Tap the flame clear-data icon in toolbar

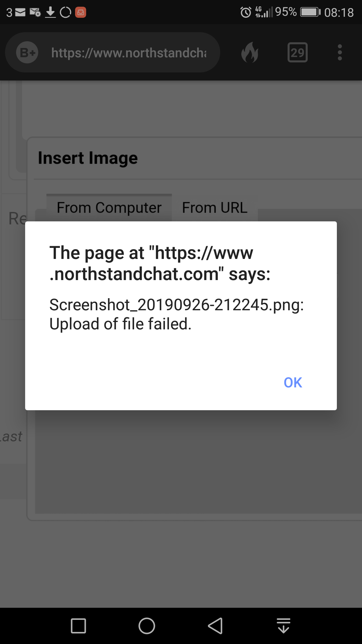coord(250,53)
